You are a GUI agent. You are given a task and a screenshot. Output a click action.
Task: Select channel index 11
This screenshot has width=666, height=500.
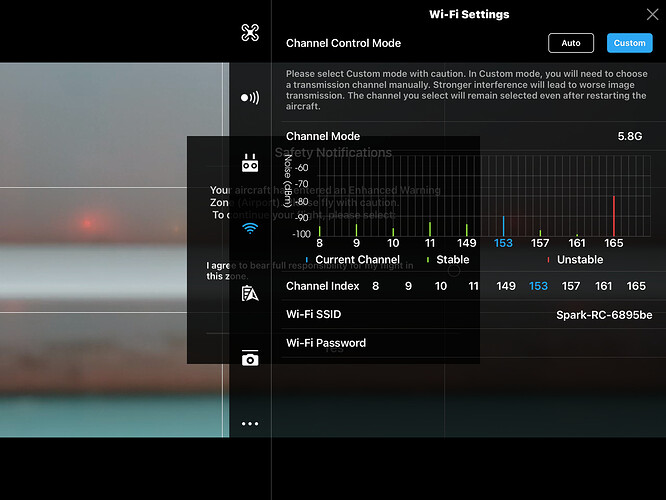point(473,286)
